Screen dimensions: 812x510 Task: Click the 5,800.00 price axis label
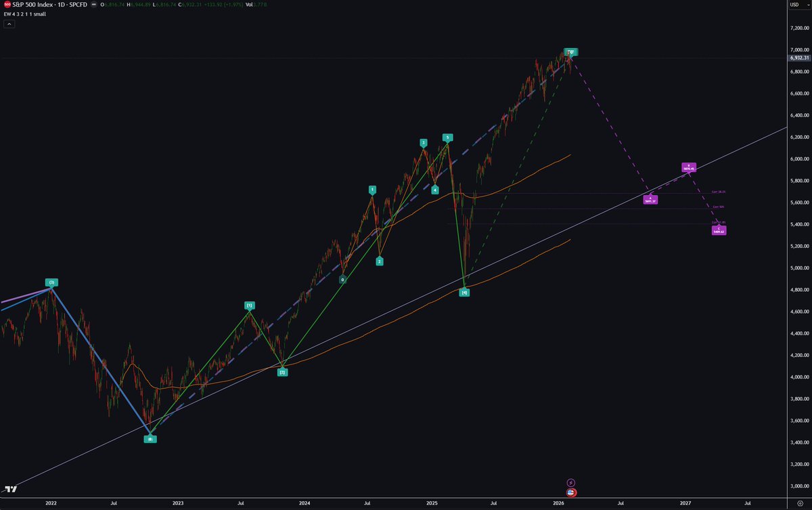tap(798, 181)
